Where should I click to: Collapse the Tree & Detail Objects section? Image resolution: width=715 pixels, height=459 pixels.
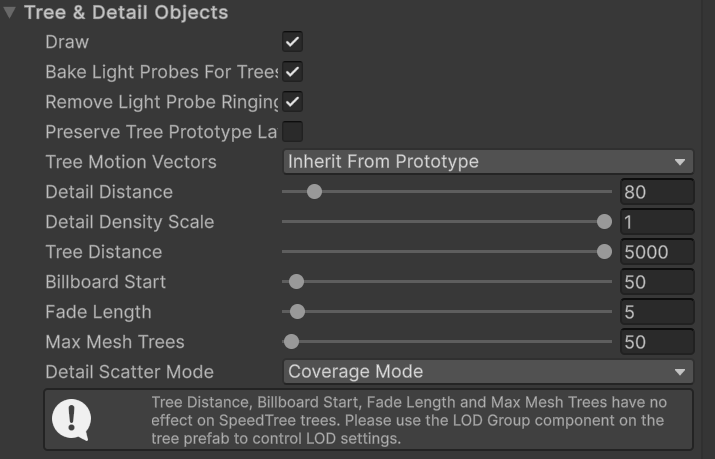[x=10, y=13]
